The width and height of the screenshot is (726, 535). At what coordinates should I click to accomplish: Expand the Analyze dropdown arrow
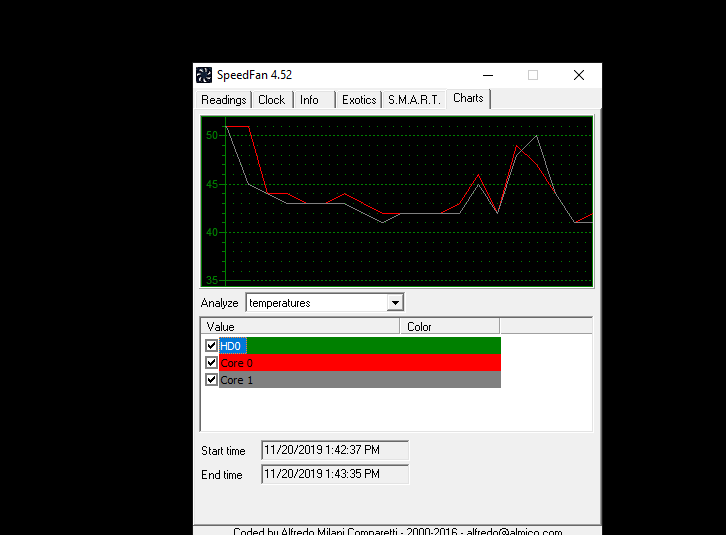coord(395,303)
